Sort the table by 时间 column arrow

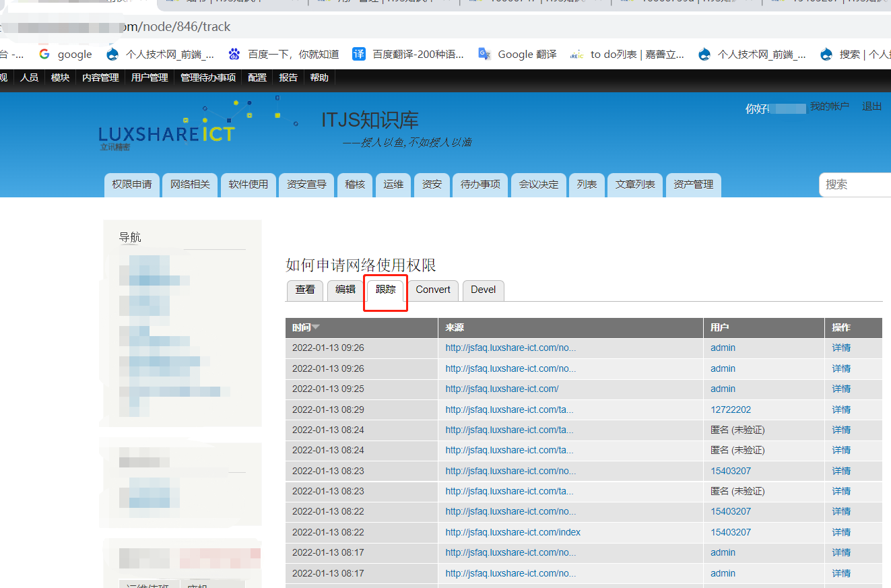click(316, 327)
